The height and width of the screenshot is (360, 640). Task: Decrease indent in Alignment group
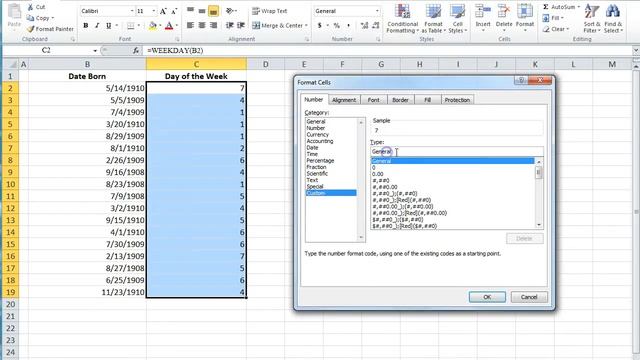tap(230, 25)
